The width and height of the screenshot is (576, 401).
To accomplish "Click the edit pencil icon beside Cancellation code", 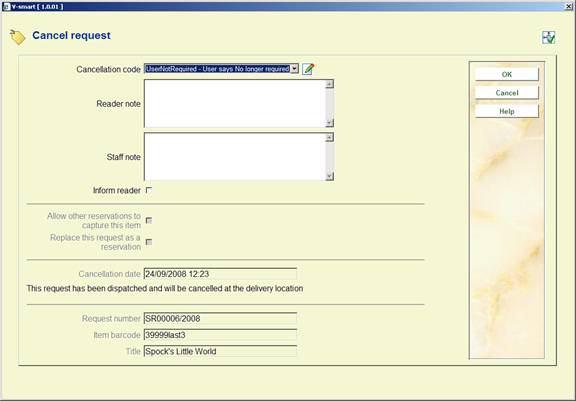I will coord(308,69).
